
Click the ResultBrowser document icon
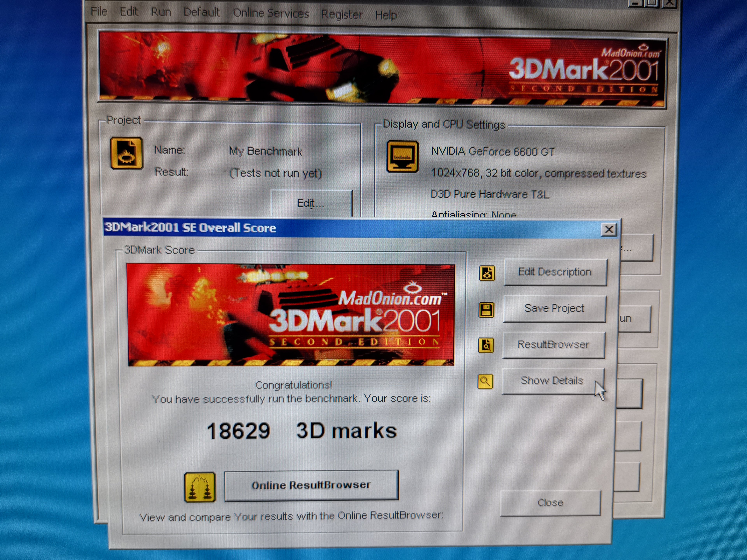pos(486,345)
